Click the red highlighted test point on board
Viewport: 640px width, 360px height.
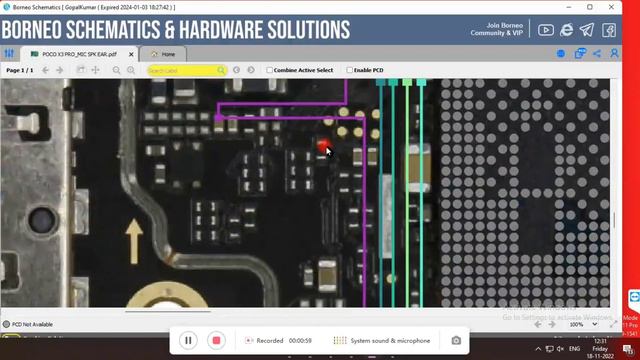323,144
